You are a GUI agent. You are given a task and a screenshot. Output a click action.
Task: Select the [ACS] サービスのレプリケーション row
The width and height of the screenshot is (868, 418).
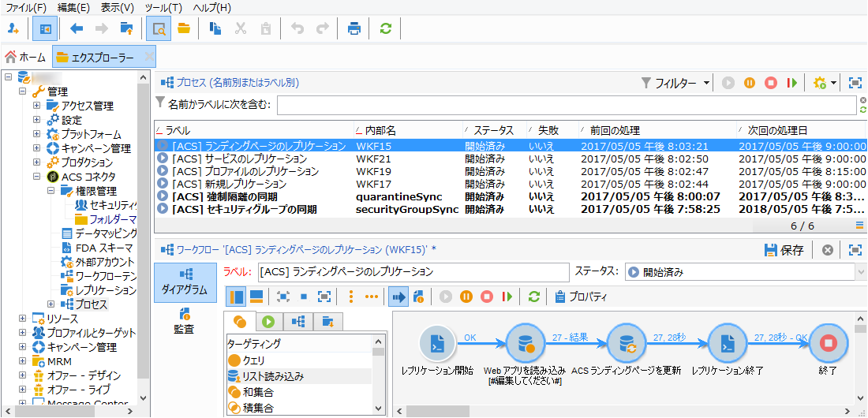click(510, 159)
